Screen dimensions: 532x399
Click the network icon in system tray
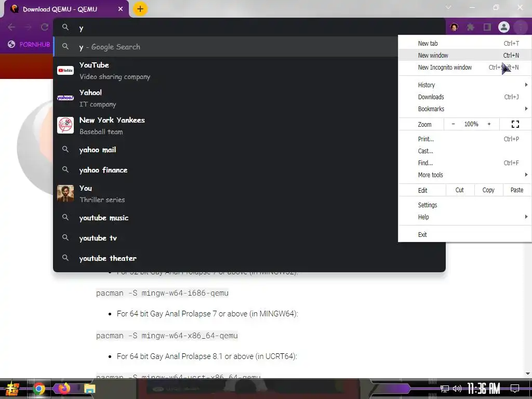[x=445, y=389]
